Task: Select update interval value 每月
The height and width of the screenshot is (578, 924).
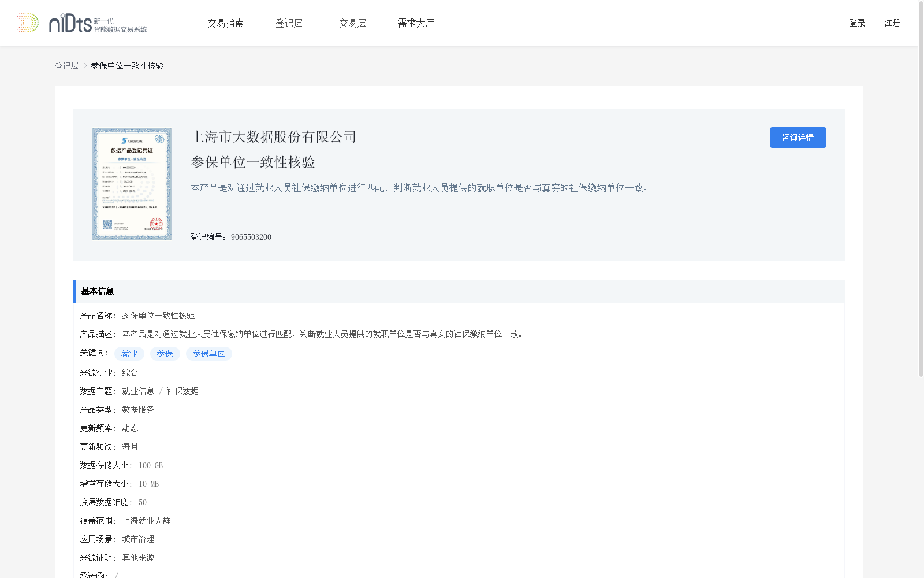Action: pos(130,447)
